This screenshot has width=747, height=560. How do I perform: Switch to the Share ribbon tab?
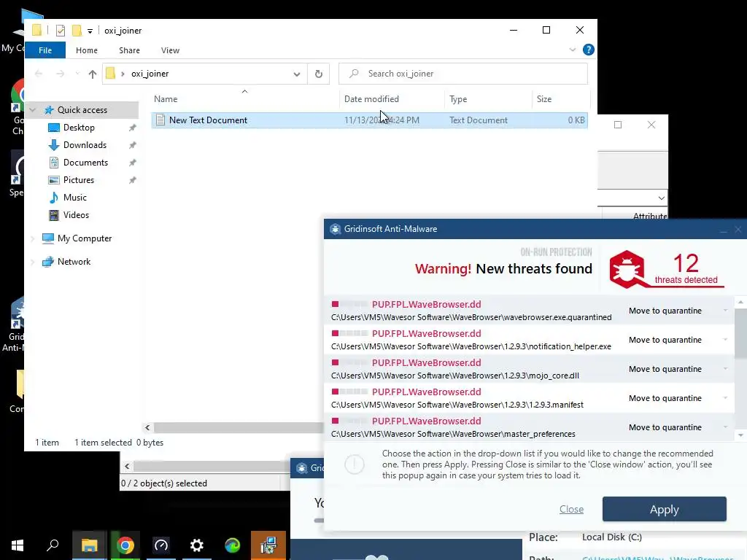[129, 50]
